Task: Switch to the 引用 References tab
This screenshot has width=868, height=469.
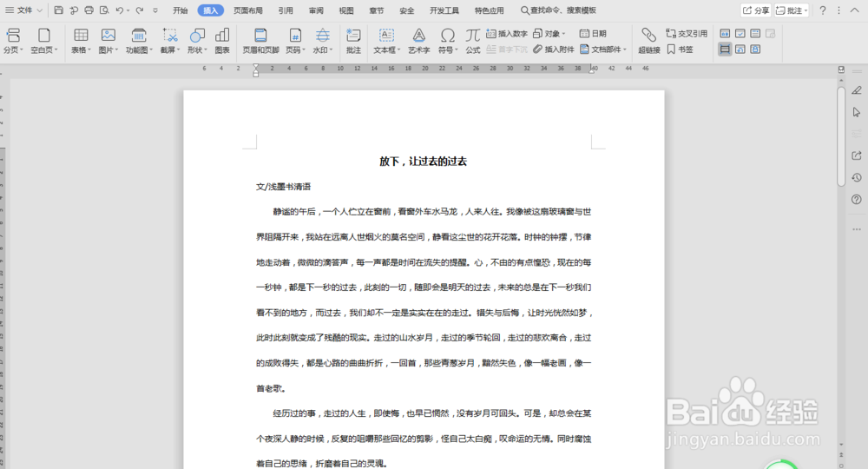Action: pos(286,10)
